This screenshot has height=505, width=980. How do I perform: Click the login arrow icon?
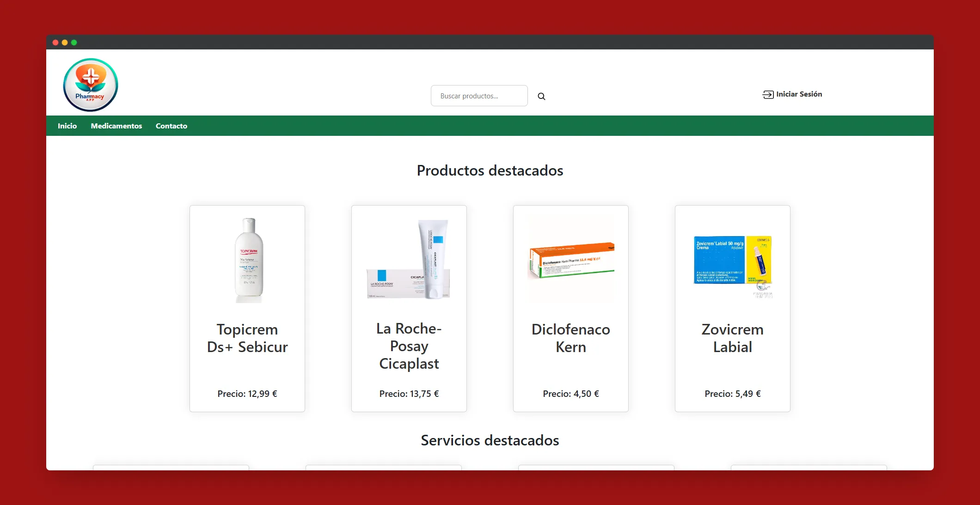click(x=768, y=94)
